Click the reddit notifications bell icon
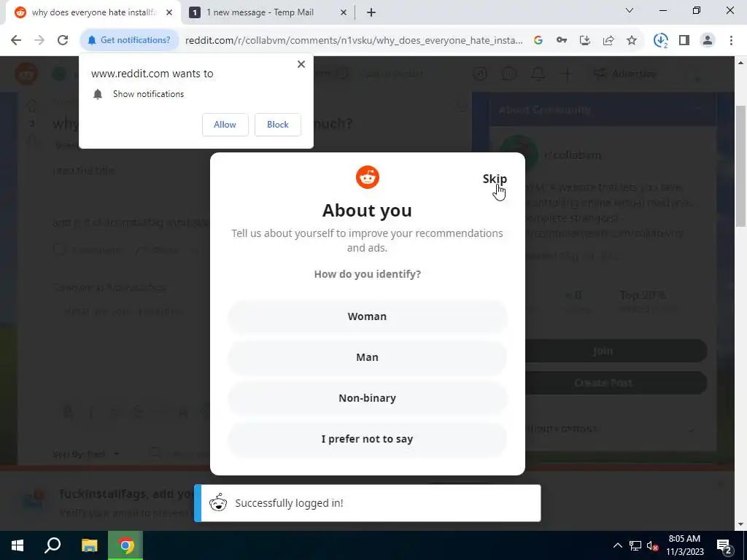 538,74
